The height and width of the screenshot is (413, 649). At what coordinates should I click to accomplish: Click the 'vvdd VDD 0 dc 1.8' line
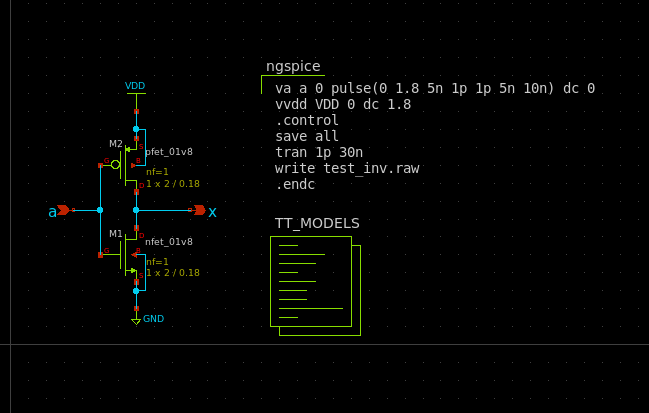pyautogui.click(x=343, y=105)
